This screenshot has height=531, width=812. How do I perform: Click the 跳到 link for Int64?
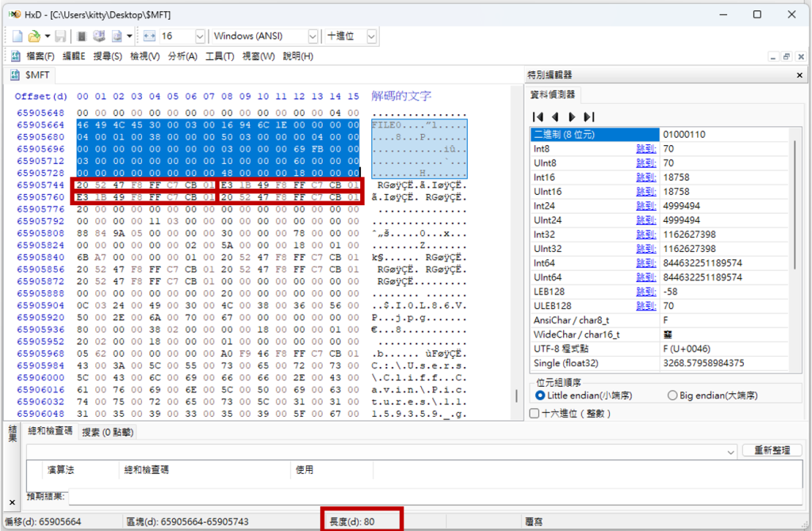pos(645,263)
